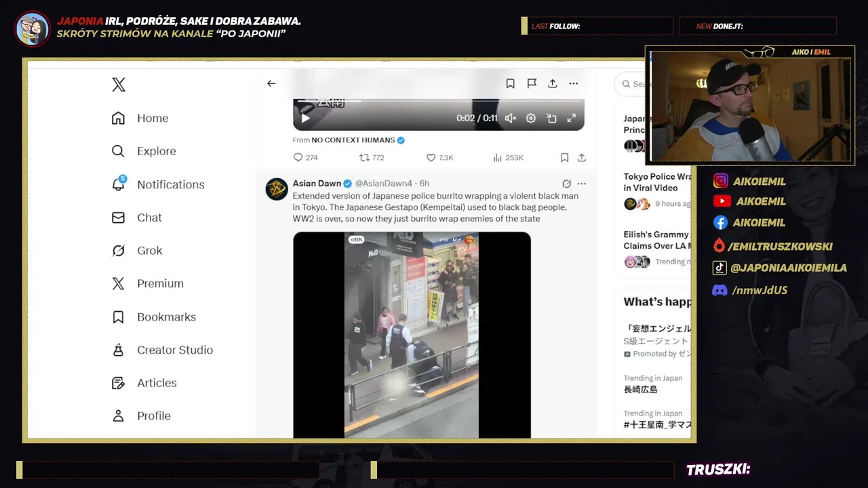This screenshot has width=868, height=488.
Task: Click the Notifications bell icon
Action: pos(118,184)
